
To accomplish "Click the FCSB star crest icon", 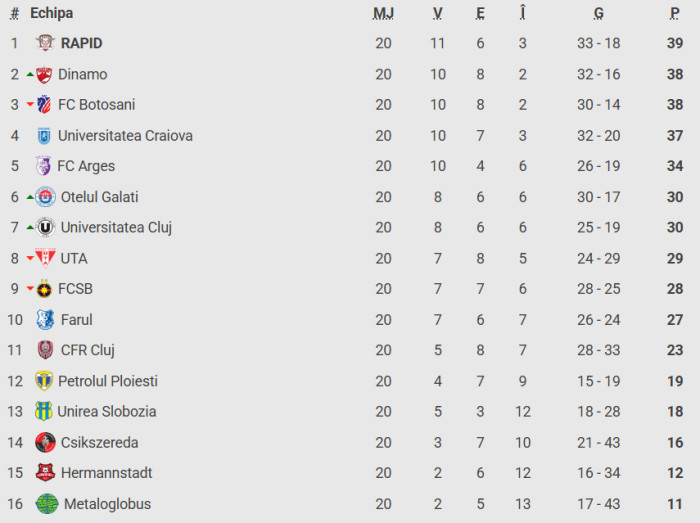I will [44, 289].
